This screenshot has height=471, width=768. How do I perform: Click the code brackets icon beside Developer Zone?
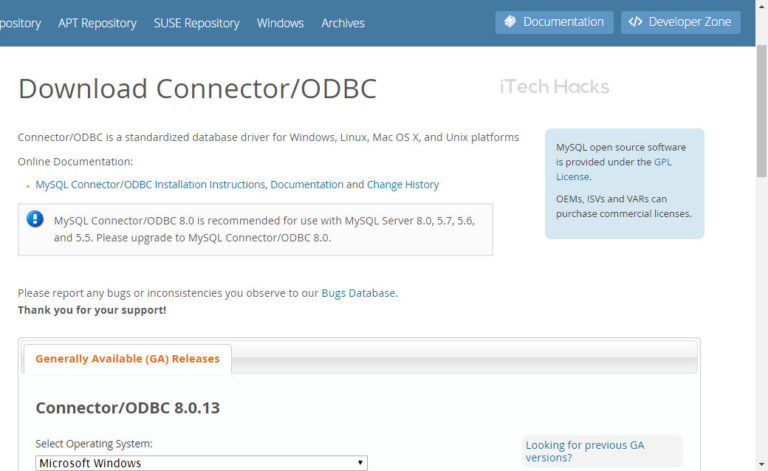pos(635,22)
